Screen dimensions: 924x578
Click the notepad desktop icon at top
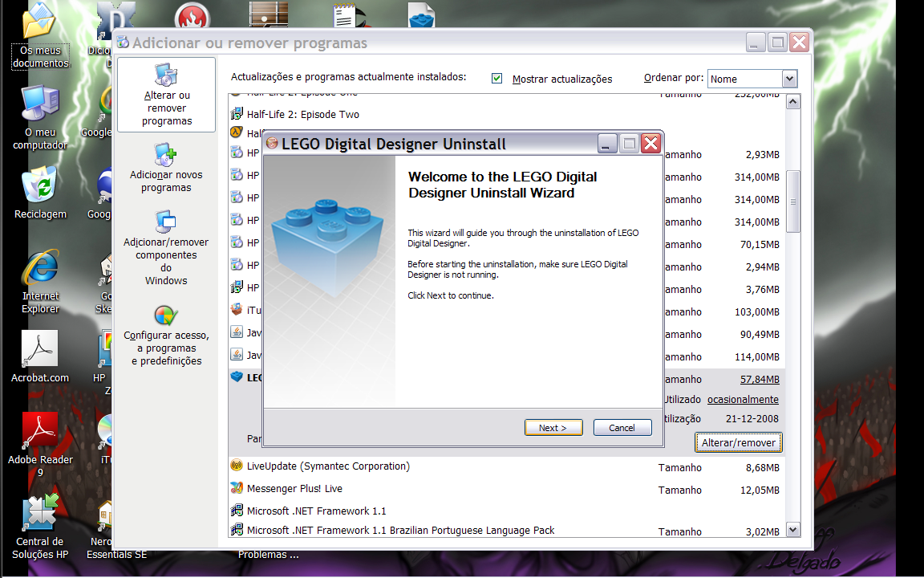[346, 14]
